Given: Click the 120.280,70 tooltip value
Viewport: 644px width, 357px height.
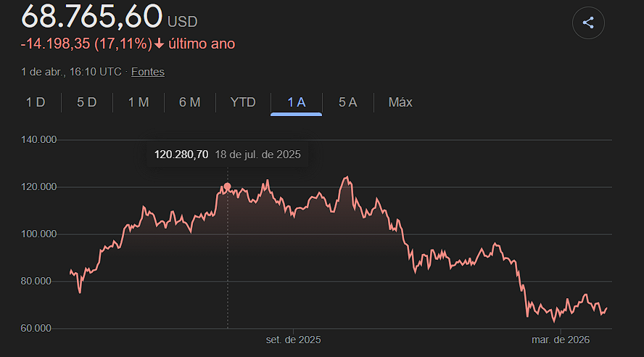Looking at the screenshot, I should (181, 155).
